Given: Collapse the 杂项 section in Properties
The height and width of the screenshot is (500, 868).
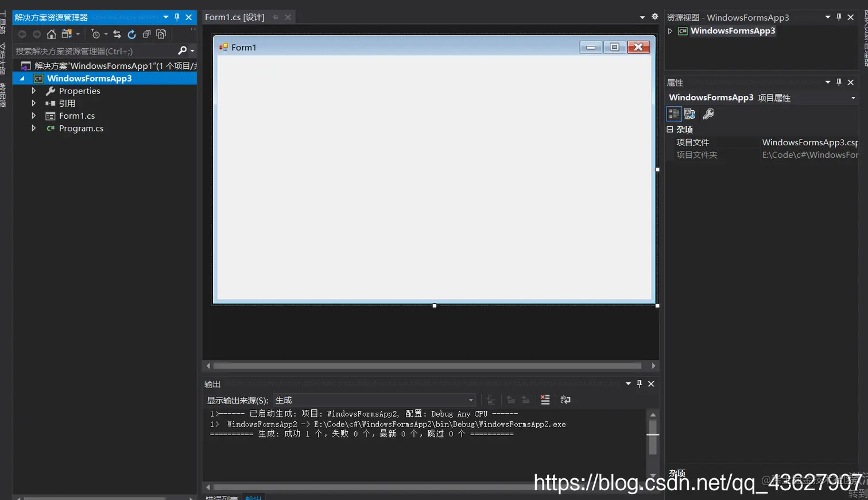Looking at the screenshot, I should [x=671, y=129].
